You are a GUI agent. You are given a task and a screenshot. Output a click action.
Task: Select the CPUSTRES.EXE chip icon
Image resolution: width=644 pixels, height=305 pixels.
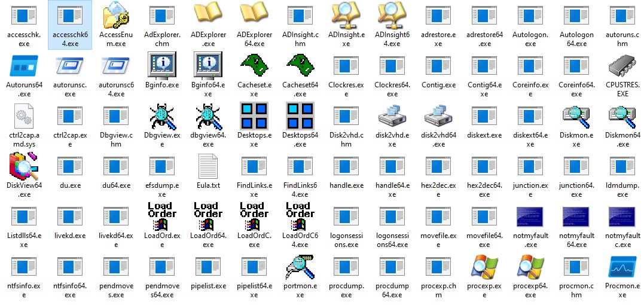[x=622, y=65]
